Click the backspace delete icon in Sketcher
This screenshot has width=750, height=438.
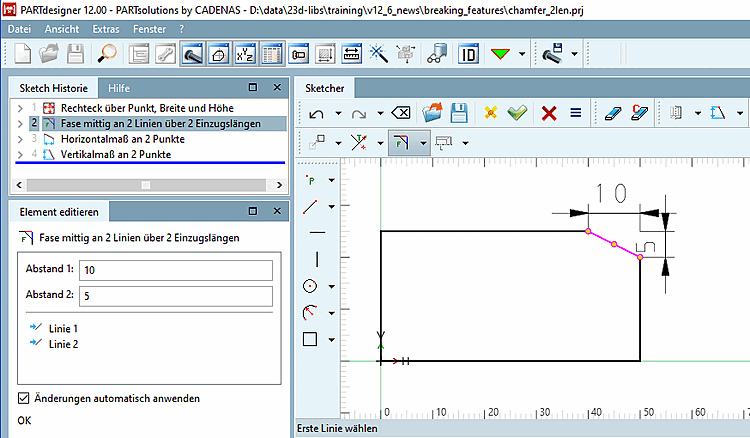[400, 113]
